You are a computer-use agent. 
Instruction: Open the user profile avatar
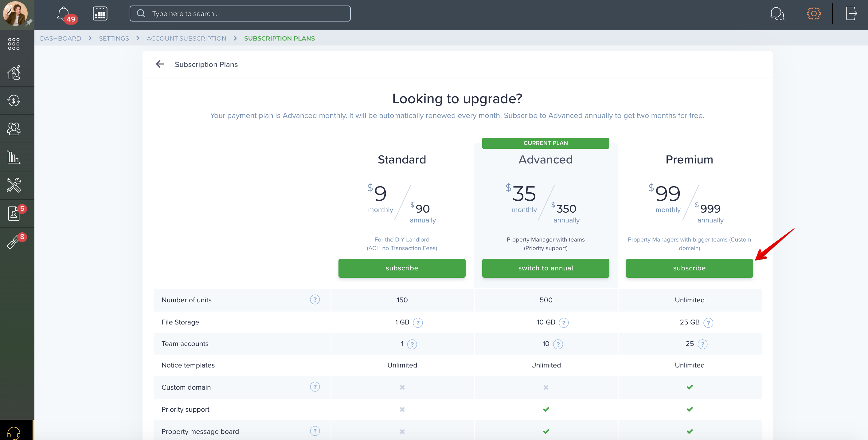15,14
